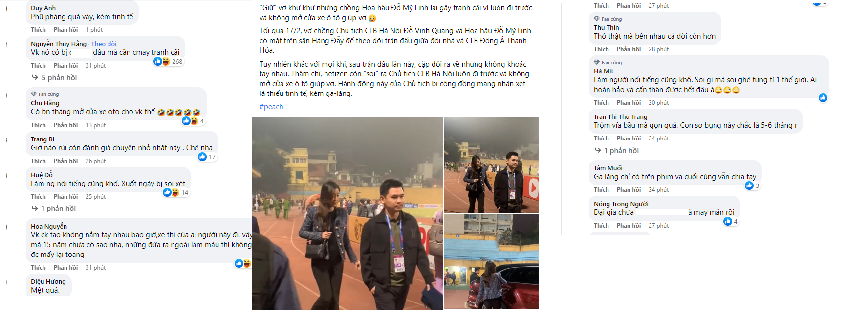View the 4 likes on Nóng Trong Người's comment
The width and height of the screenshot is (868, 325).
(731, 221)
